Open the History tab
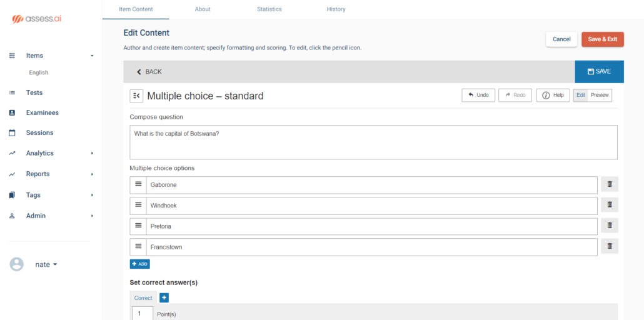 (x=336, y=9)
